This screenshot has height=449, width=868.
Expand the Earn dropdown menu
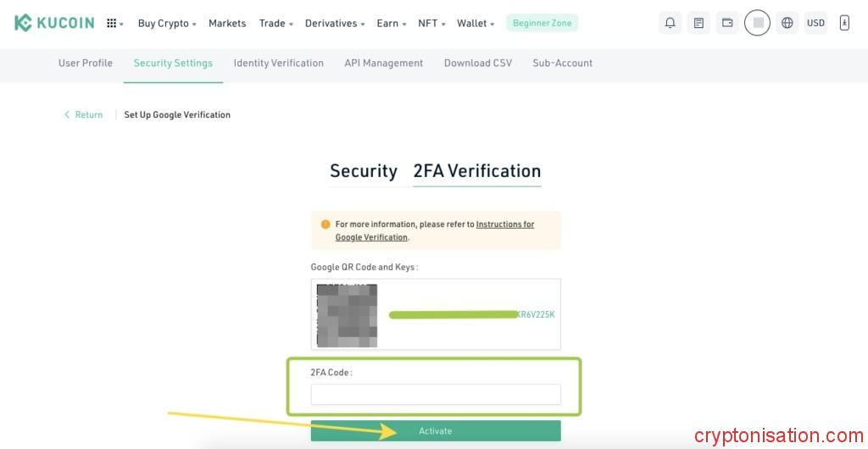(392, 23)
